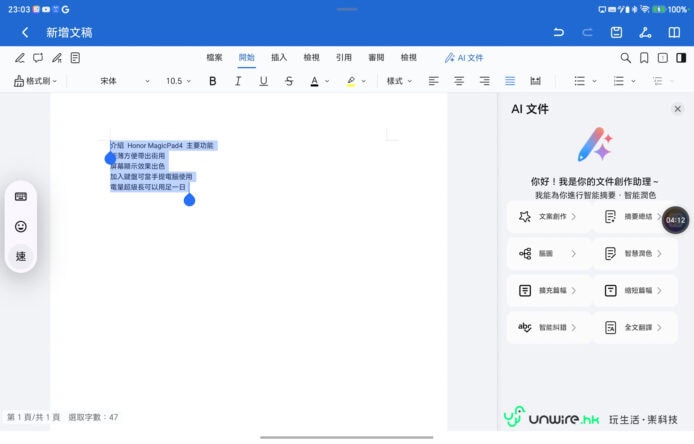Tap the floating 04:12 timer bubble

(x=675, y=220)
